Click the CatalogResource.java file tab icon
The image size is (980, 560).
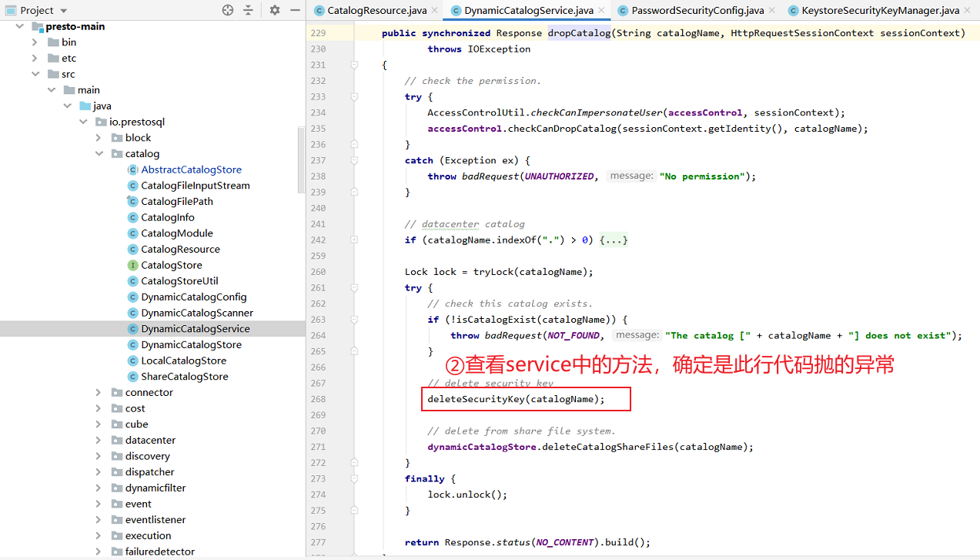click(318, 11)
